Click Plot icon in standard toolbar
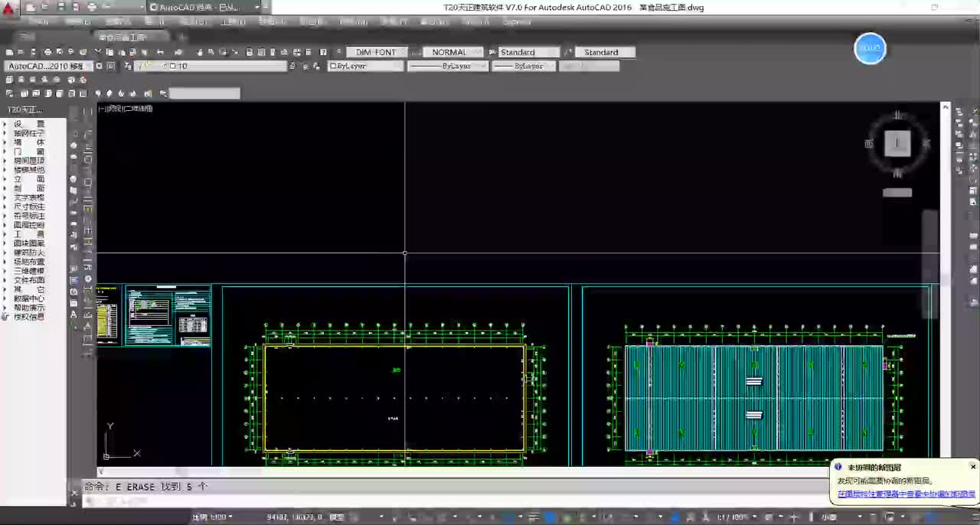This screenshot has height=525, width=980. [x=47, y=52]
